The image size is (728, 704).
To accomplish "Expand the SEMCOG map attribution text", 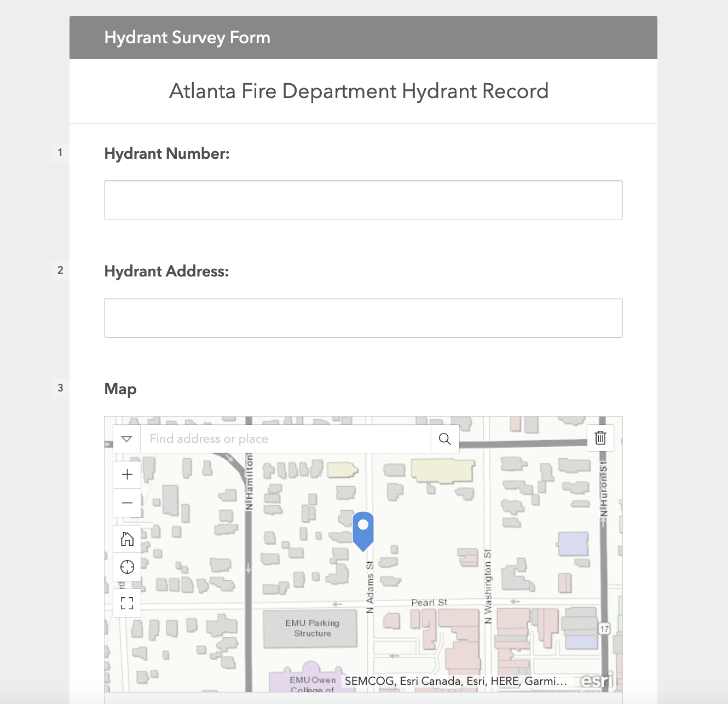I will click(455, 681).
